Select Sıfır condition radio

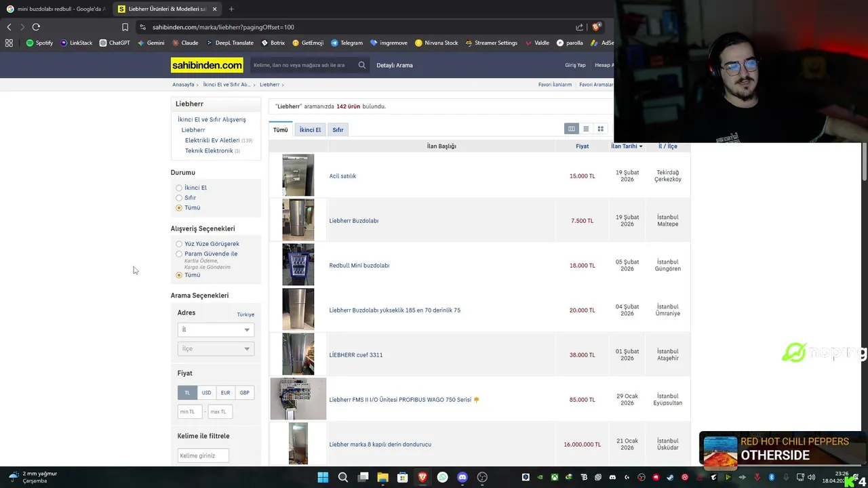tap(179, 198)
